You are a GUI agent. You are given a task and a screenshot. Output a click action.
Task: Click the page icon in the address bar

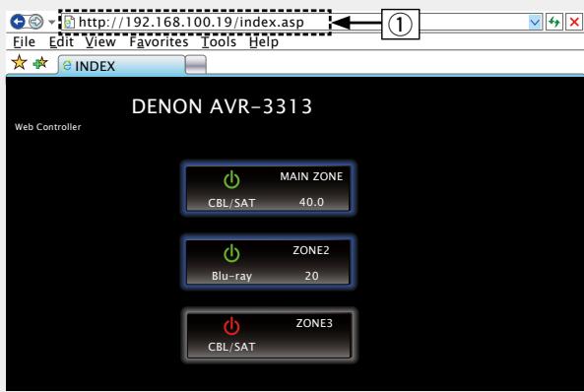(69, 23)
